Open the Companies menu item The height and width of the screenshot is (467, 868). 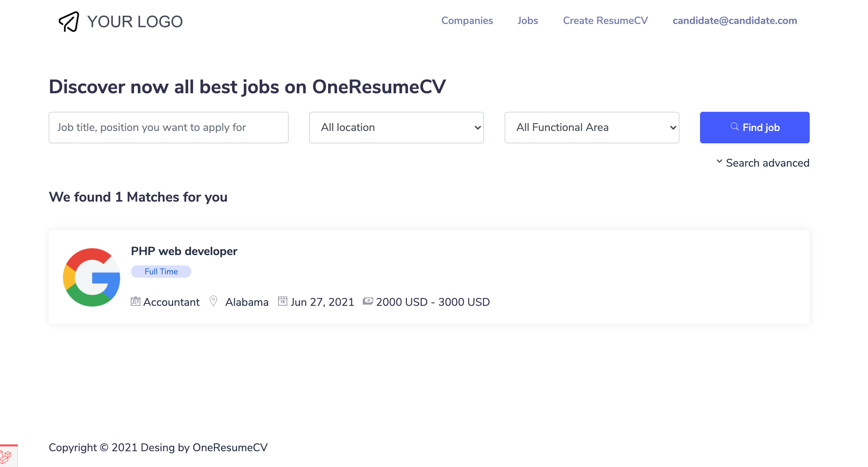467,21
